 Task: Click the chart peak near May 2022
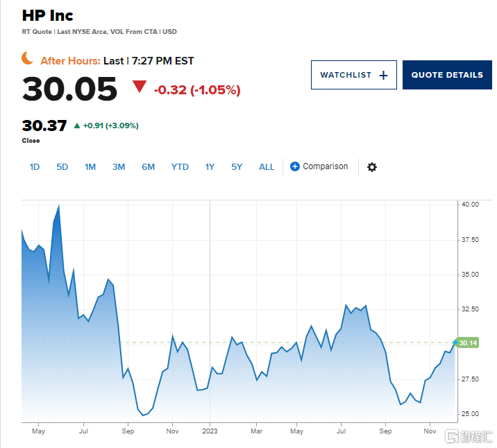pos(58,206)
